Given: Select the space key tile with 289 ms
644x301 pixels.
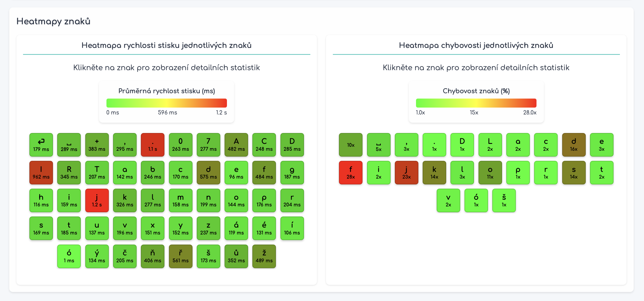Looking at the screenshot, I should 69,145.
